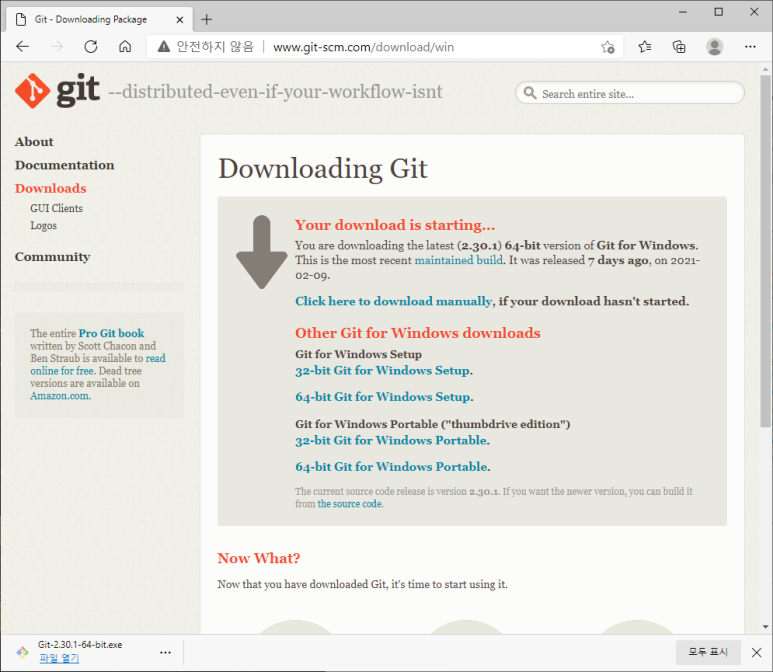
Task: Click the scrollbar down arrow
Action: click(765, 627)
